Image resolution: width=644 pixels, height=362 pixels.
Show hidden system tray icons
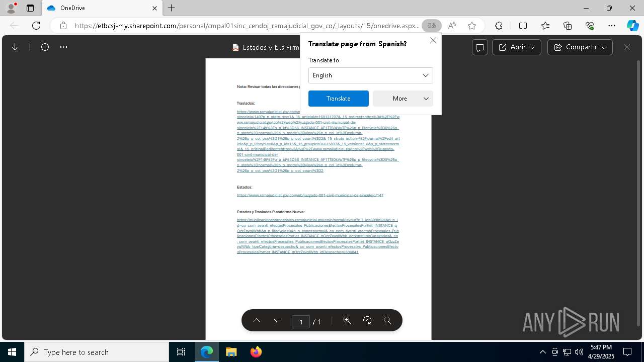[542, 352]
